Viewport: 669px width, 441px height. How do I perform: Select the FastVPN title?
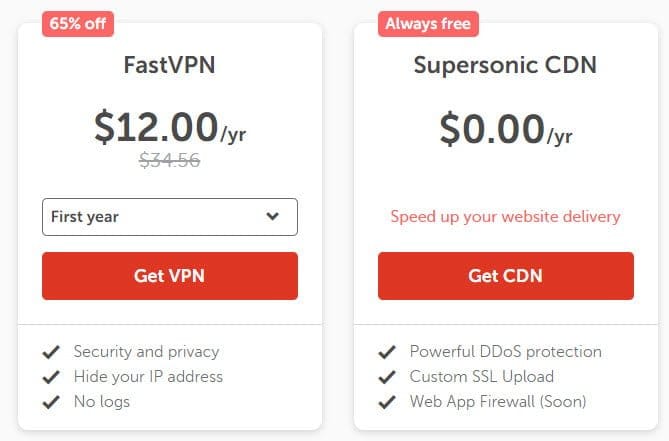pos(169,67)
